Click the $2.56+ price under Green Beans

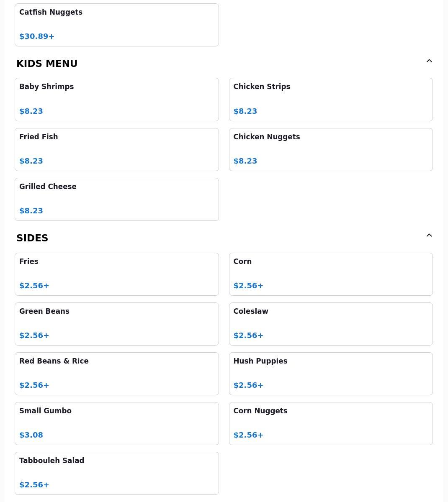[x=34, y=336]
